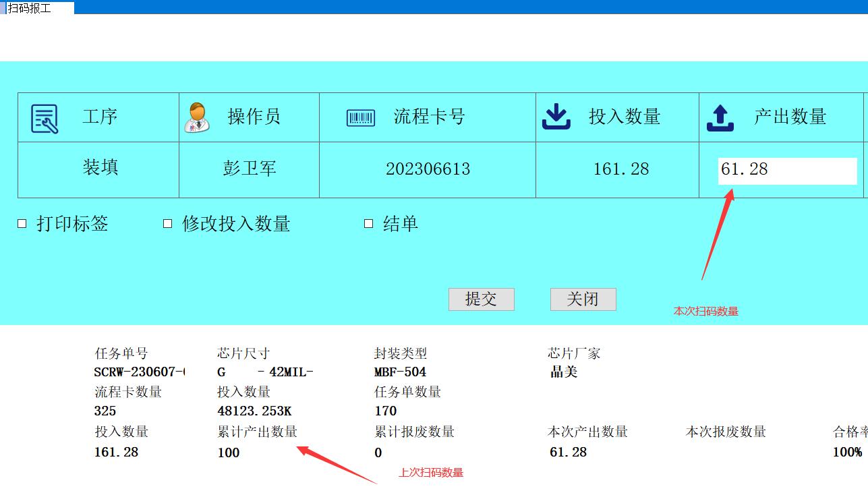Enable the 打印标签 checkbox

coord(22,224)
